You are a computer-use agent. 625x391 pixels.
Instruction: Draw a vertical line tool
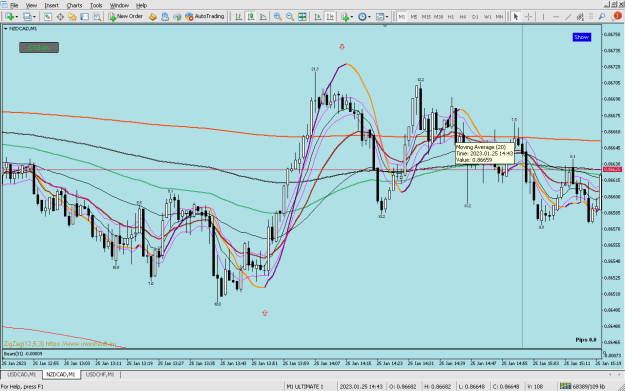[543, 17]
